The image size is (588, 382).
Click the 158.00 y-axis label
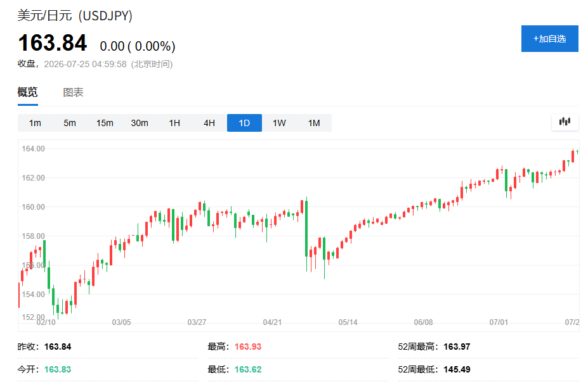[x=33, y=236]
